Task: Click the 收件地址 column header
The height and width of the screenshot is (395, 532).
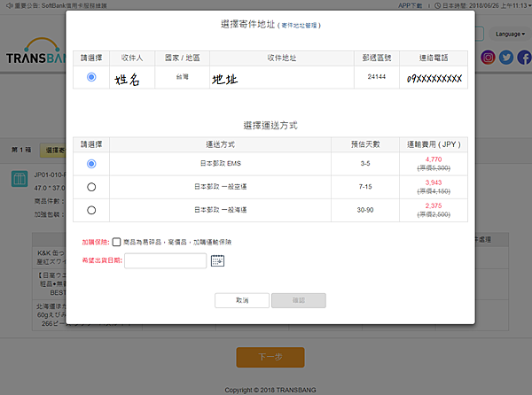Action: [x=282, y=58]
